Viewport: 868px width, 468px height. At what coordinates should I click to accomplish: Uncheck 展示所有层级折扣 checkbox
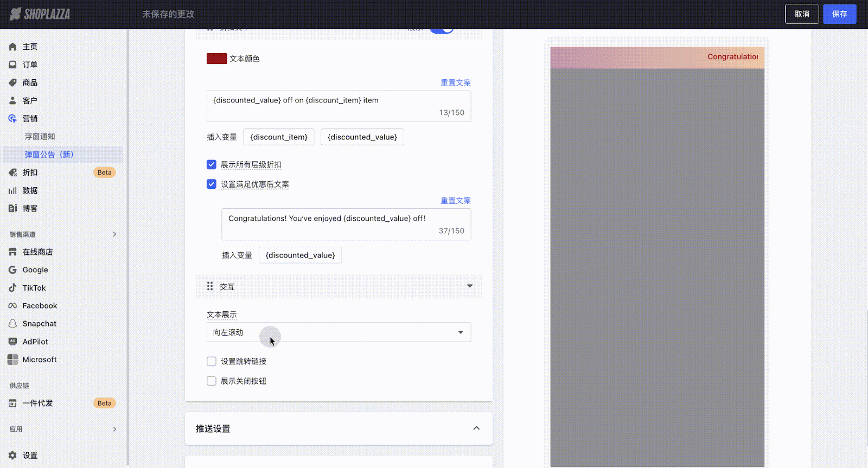click(x=212, y=164)
